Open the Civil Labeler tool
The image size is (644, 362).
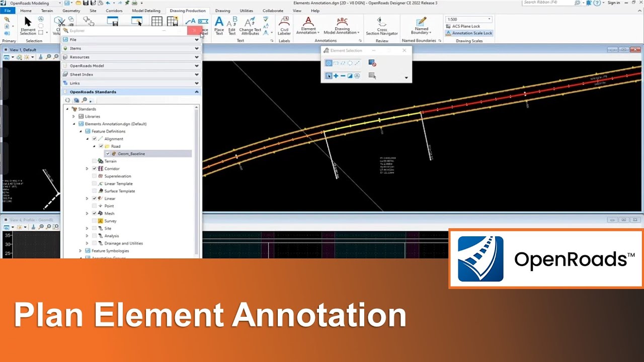(284, 26)
